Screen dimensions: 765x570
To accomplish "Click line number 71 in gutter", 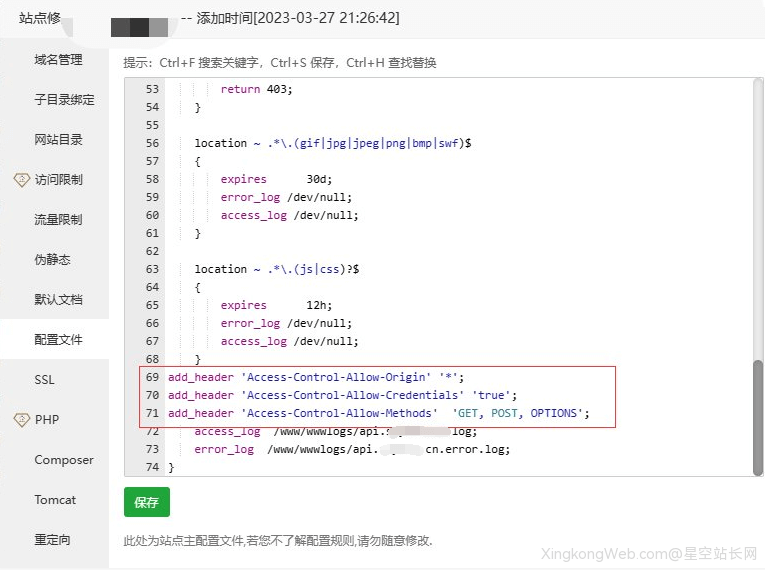I will click(x=152, y=413).
